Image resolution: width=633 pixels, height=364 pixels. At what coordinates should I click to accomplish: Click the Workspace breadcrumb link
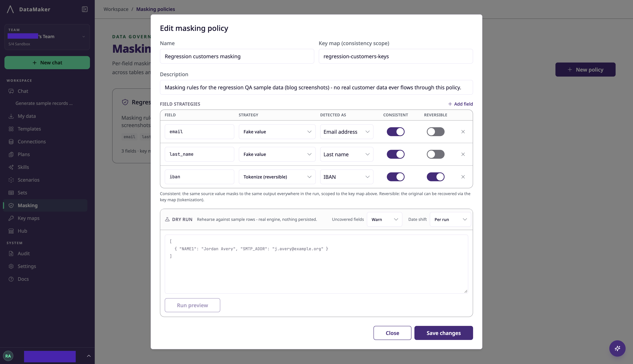click(x=116, y=9)
